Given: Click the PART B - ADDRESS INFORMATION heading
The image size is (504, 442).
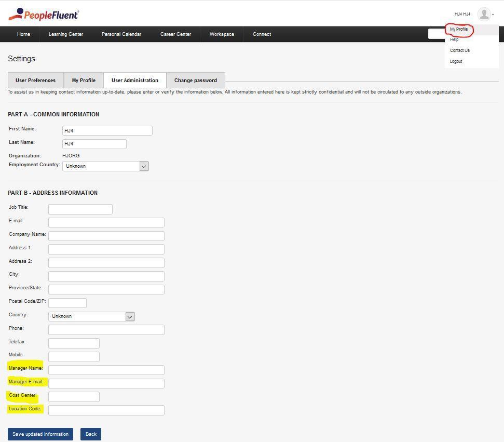Looking at the screenshot, I should coord(53,193).
